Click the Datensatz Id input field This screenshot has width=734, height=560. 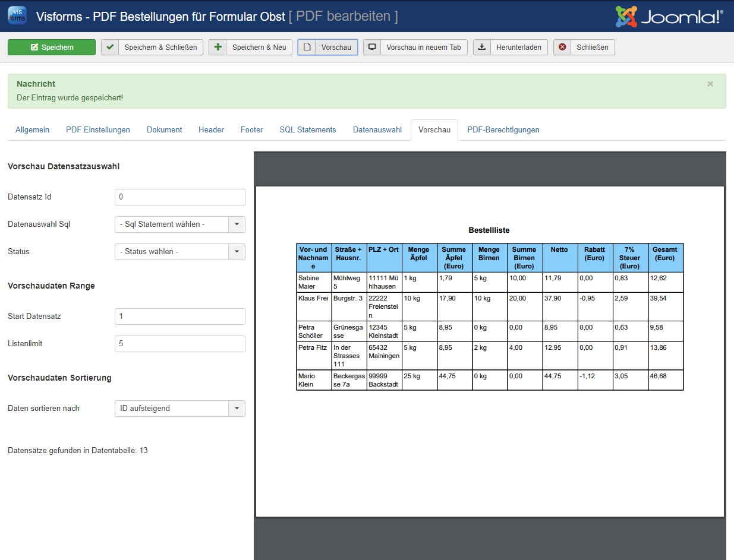(x=179, y=197)
